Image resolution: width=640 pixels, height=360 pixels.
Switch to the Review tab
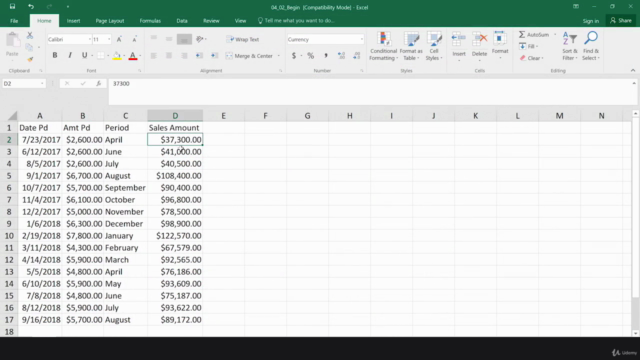coord(211,20)
